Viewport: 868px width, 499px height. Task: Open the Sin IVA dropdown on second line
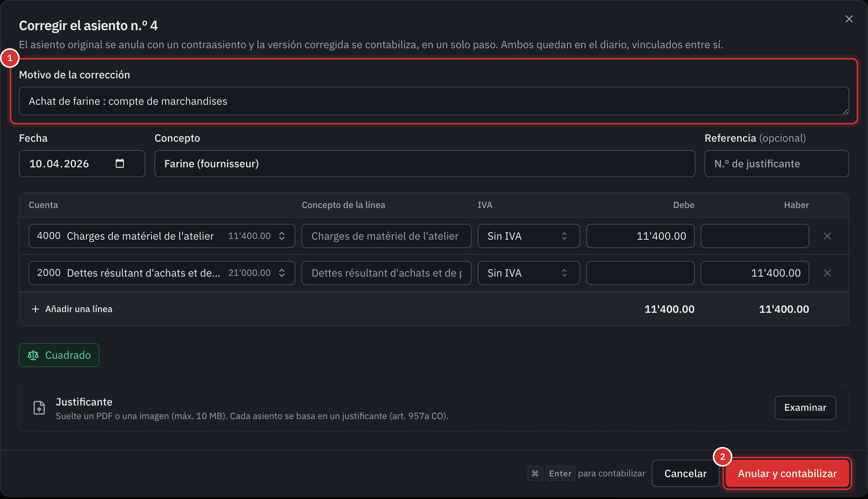[x=529, y=273]
